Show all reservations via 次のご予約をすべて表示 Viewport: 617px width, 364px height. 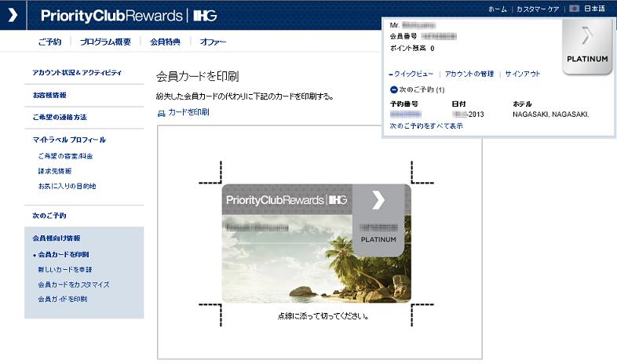point(426,126)
